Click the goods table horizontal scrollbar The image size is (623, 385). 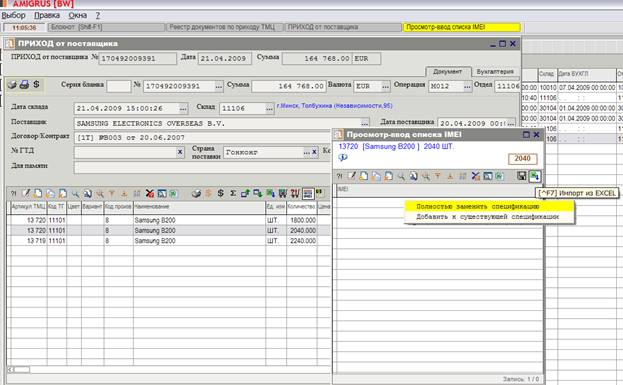pos(169,370)
